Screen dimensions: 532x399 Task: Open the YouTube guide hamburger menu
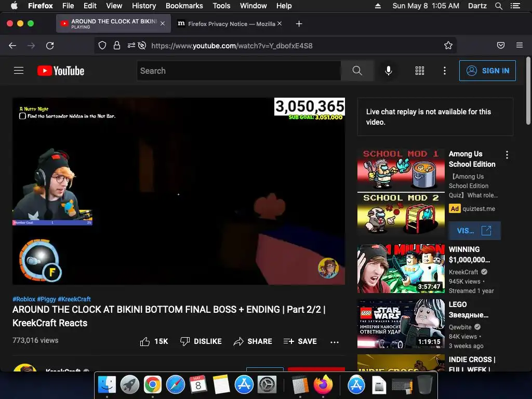click(x=19, y=71)
